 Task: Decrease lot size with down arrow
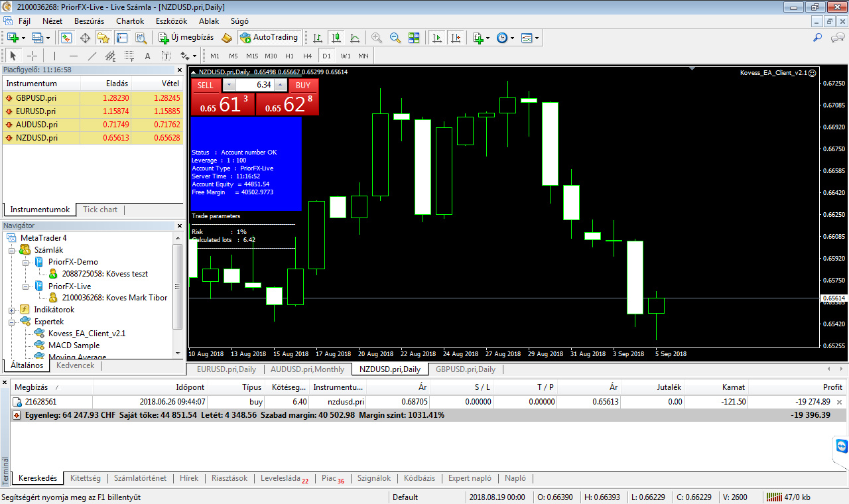(229, 85)
